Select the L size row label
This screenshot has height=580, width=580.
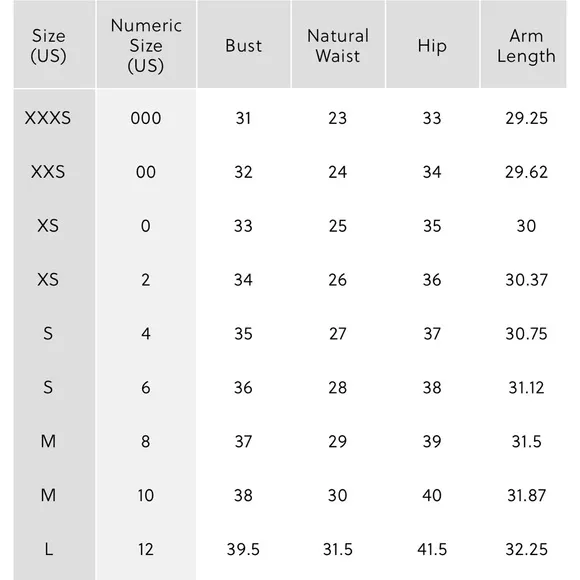pos(48,549)
